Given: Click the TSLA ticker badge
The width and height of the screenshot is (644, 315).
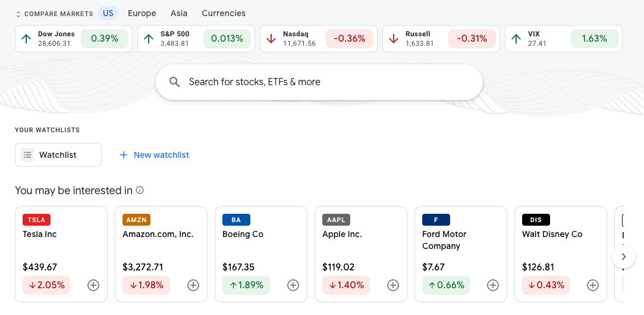Looking at the screenshot, I should coord(36,220).
